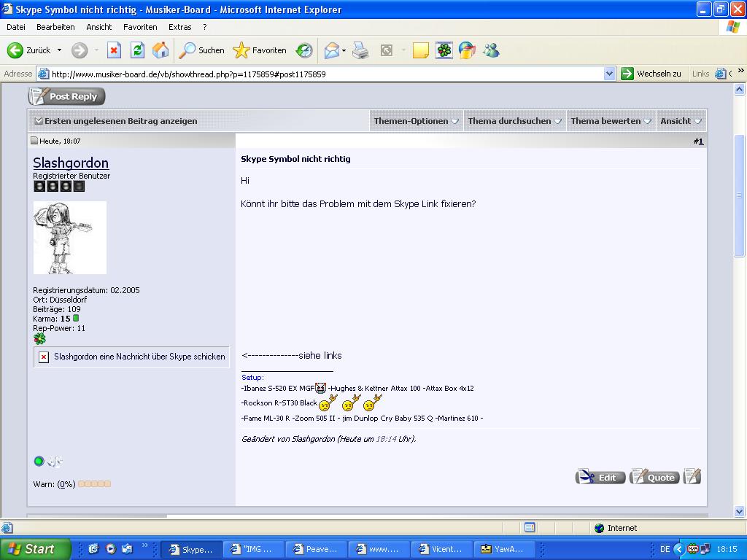Click the reputation rank squares under Registrierter Benutzer
Screen dimensions: 747x560
(59, 186)
